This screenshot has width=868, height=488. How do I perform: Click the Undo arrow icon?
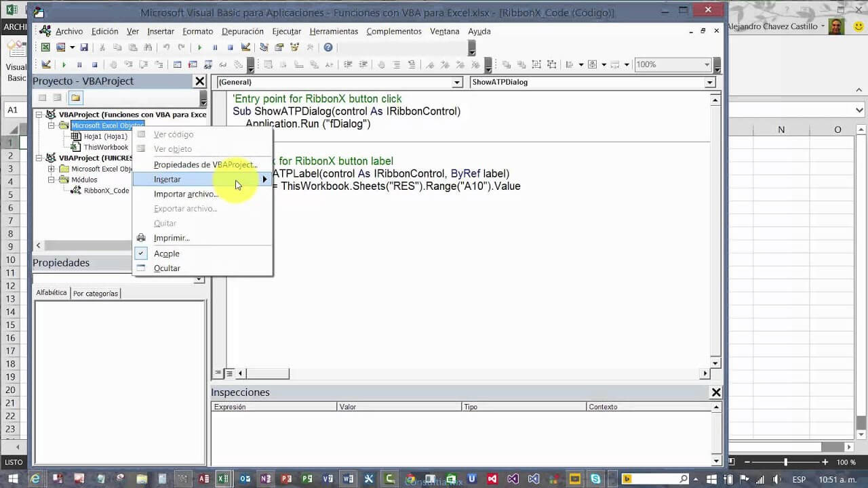[167, 47]
